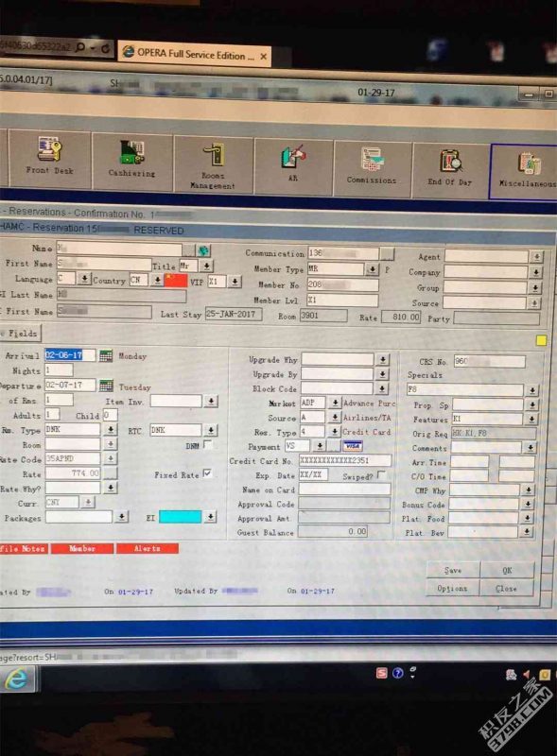
Task: Click the Rate field showing 774.00
Action: point(73,473)
